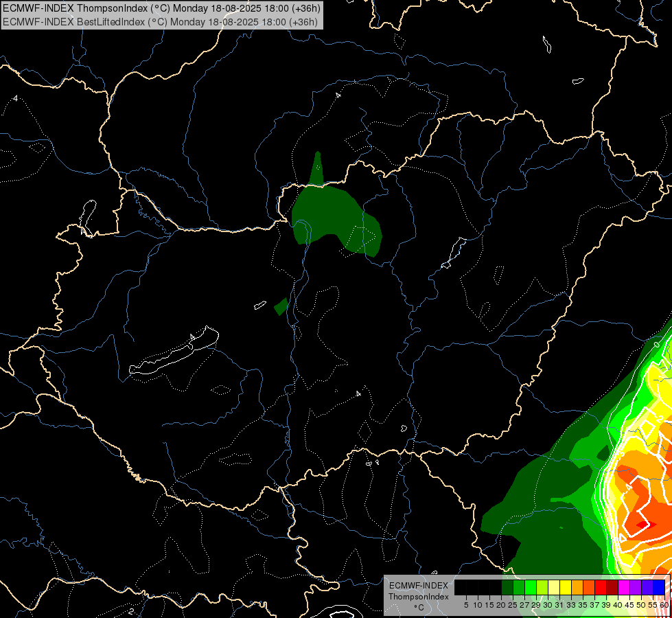Click the medium green legend swatch for 25–27
The height and width of the screenshot is (618, 672).
pos(518,588)
